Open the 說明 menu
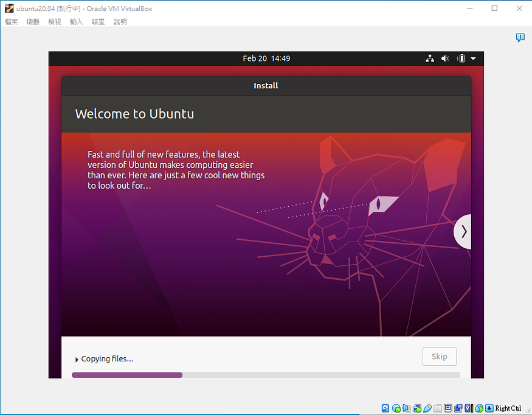Image resolution: width=532 pixels, height=415 pixels. coord(120,22)
